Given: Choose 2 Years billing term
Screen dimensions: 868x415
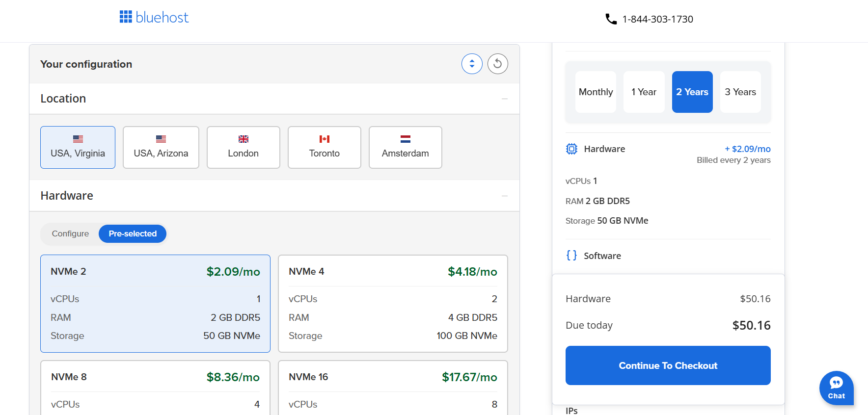Looking at the screenshot, I should 692,92.
